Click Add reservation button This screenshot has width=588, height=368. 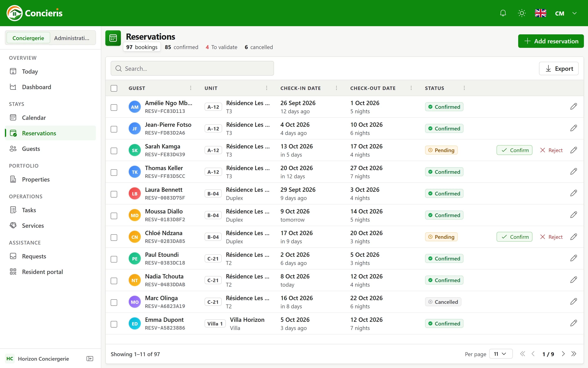coord(551,41)
